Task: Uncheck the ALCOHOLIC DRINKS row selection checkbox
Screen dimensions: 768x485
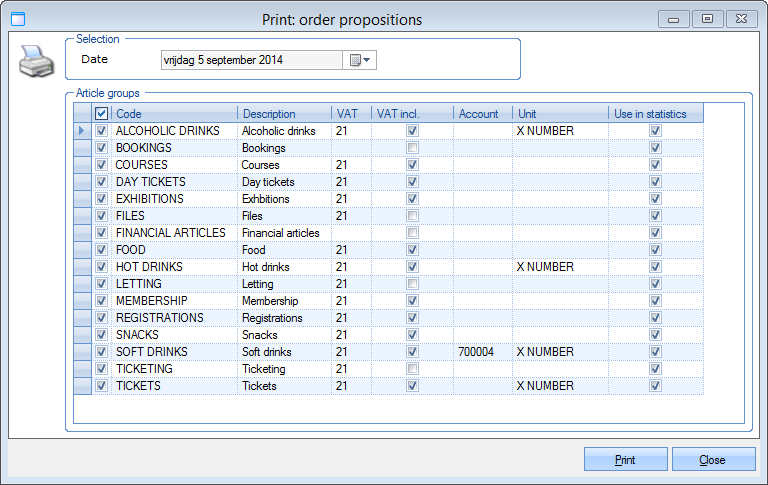Action: coord(101,131)
